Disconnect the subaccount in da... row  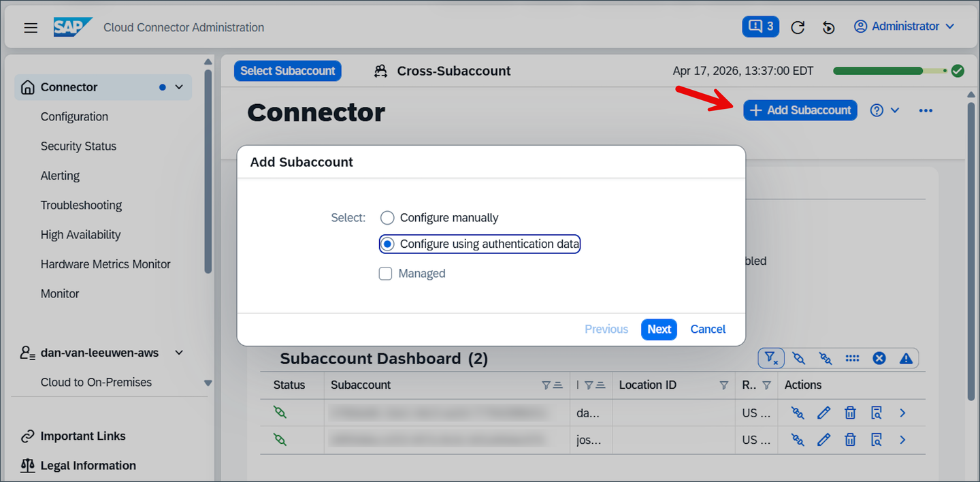798,413
